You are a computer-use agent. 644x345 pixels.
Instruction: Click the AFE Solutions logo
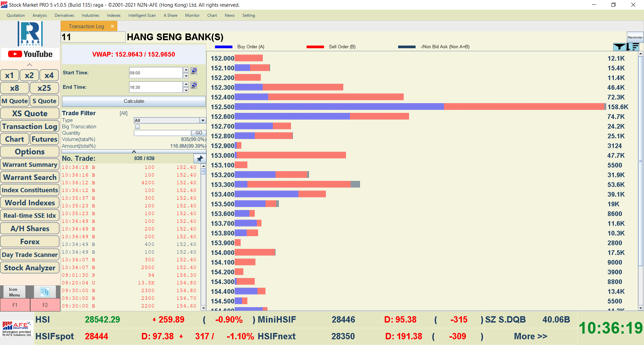click(x=17, y=328)
